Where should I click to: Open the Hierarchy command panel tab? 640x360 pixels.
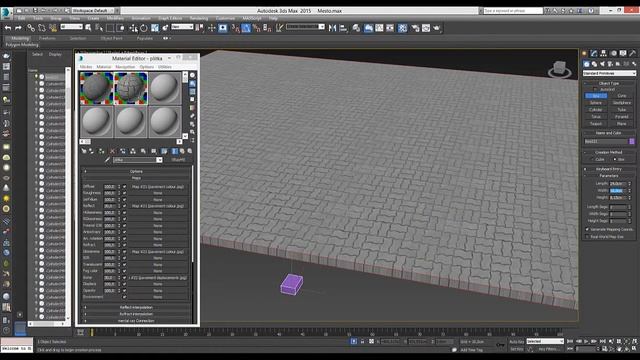point(603,53)
